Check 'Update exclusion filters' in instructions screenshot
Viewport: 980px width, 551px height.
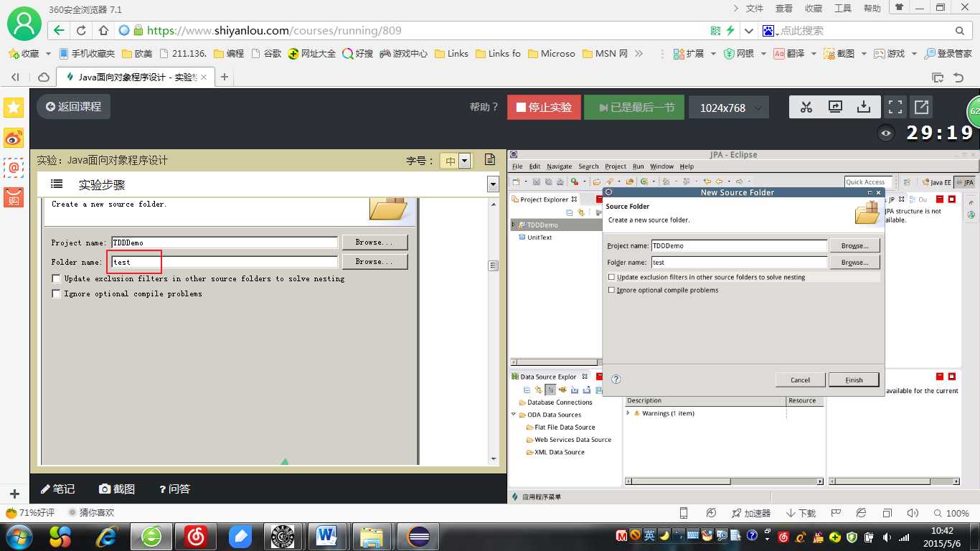[56, 278]
